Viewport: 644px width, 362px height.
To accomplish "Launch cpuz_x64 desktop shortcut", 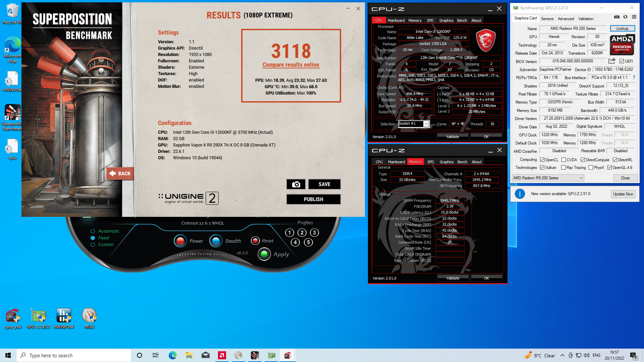I will coord(13,318).
